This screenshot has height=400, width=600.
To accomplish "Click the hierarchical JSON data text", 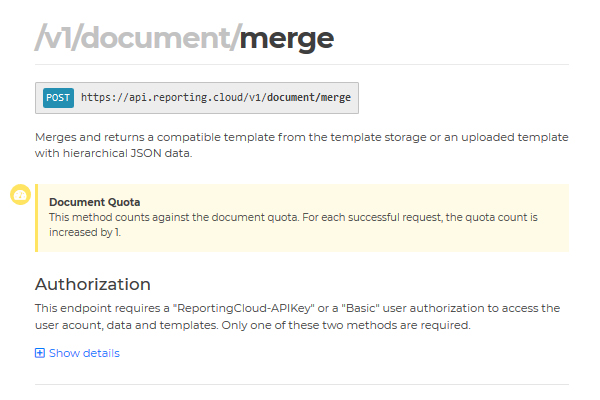I will tap(127, 153).
